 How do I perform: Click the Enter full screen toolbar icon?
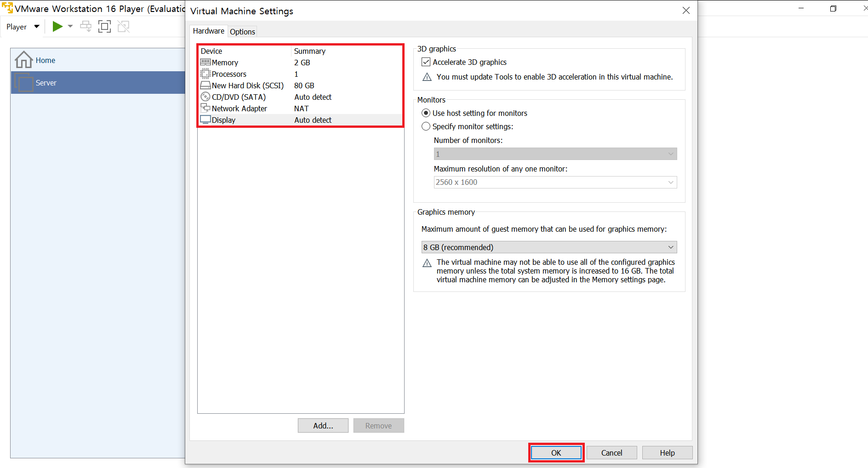point(104,27)
